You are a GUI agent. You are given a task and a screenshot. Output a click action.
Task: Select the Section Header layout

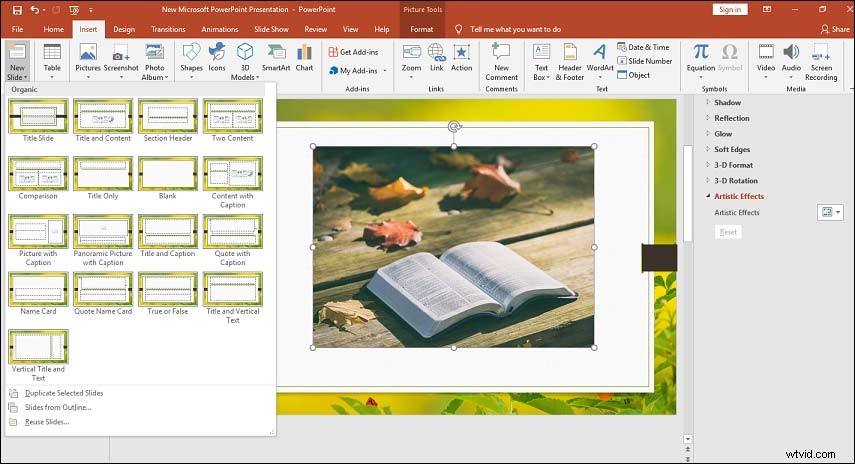[168, 120]
